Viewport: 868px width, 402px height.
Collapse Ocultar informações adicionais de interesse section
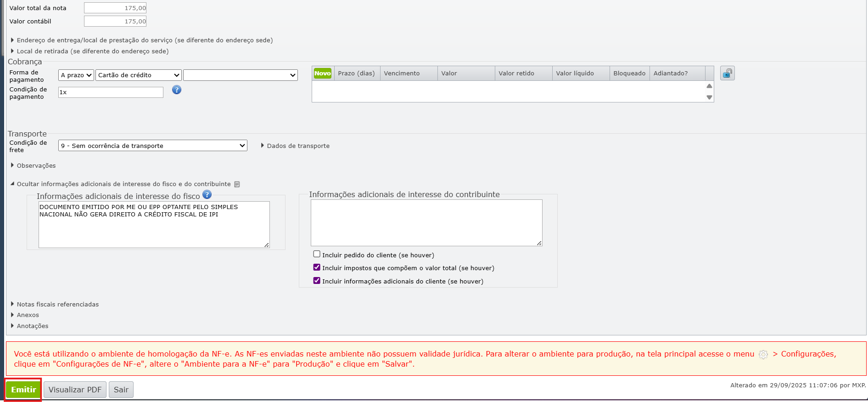121,184
